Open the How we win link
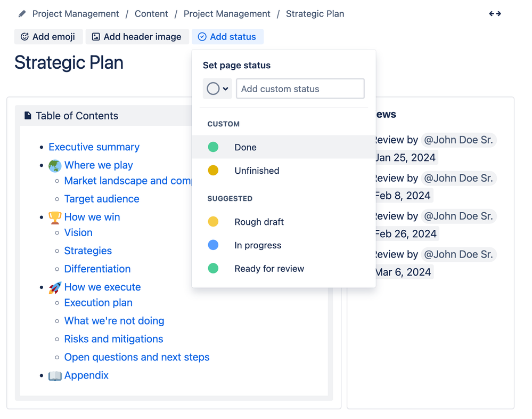Viewport: 532px width, 419px height. (x=92, y=217)
